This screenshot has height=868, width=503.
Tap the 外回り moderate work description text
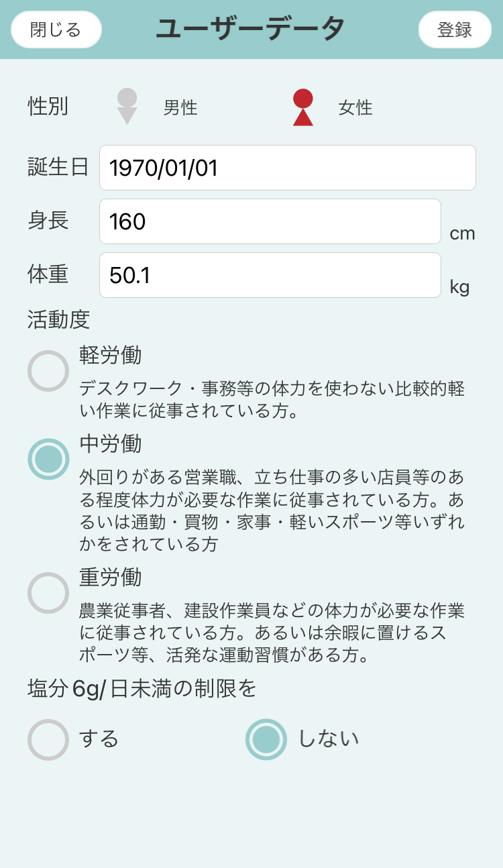[x=272, y=510]
